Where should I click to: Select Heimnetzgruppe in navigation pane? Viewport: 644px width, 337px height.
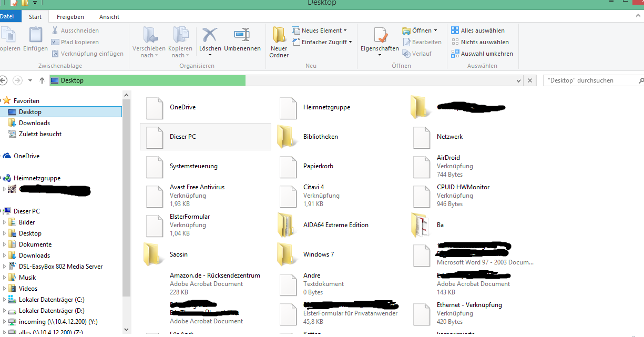pos(37,178)
